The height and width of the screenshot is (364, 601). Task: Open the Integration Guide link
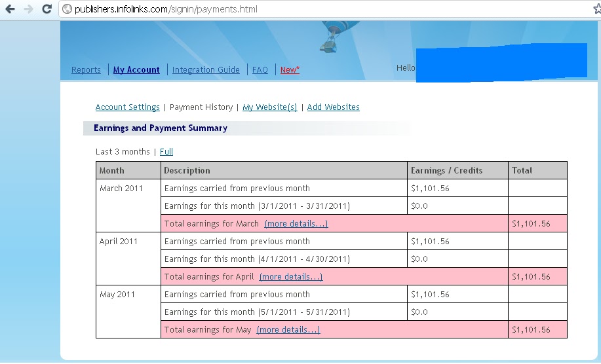click(206, 69)
